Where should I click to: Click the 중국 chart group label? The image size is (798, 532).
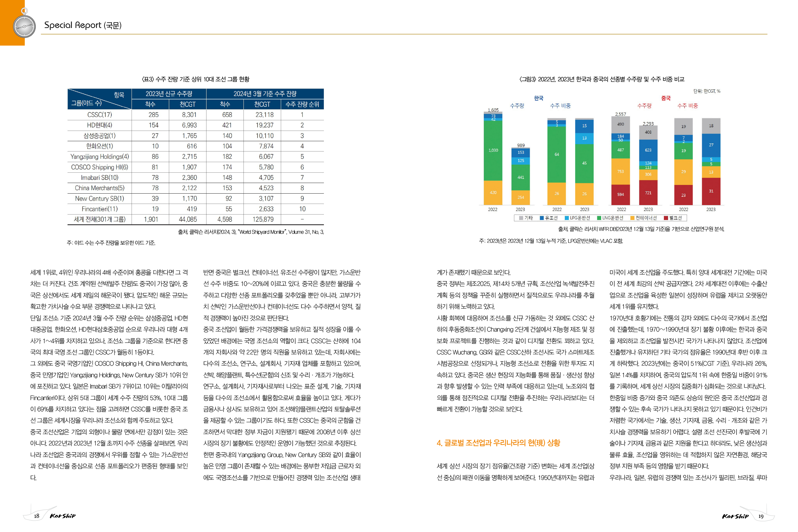(666, 98)
